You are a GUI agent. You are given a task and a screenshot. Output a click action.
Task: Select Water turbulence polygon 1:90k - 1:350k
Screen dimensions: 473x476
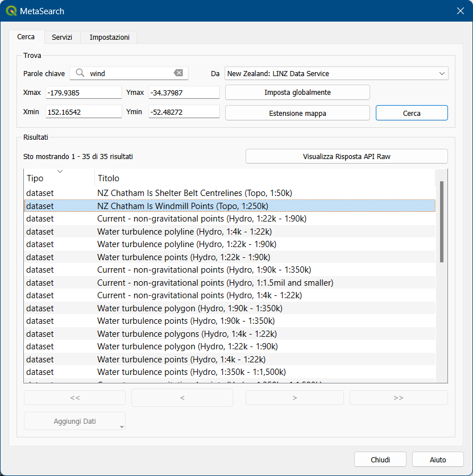click(230, 308)
